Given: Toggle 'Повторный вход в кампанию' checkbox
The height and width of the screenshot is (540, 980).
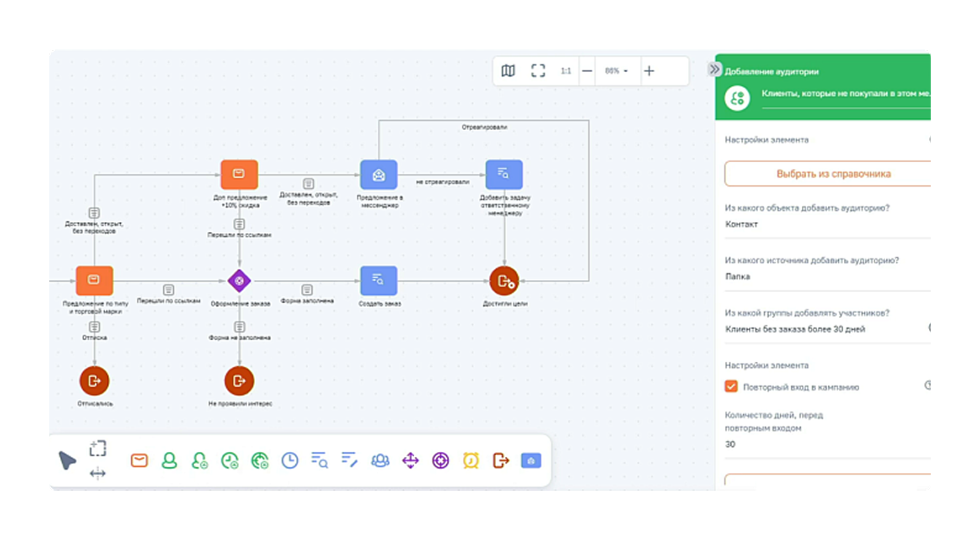Looking at the screenshot, I should [x=731, y=387].
